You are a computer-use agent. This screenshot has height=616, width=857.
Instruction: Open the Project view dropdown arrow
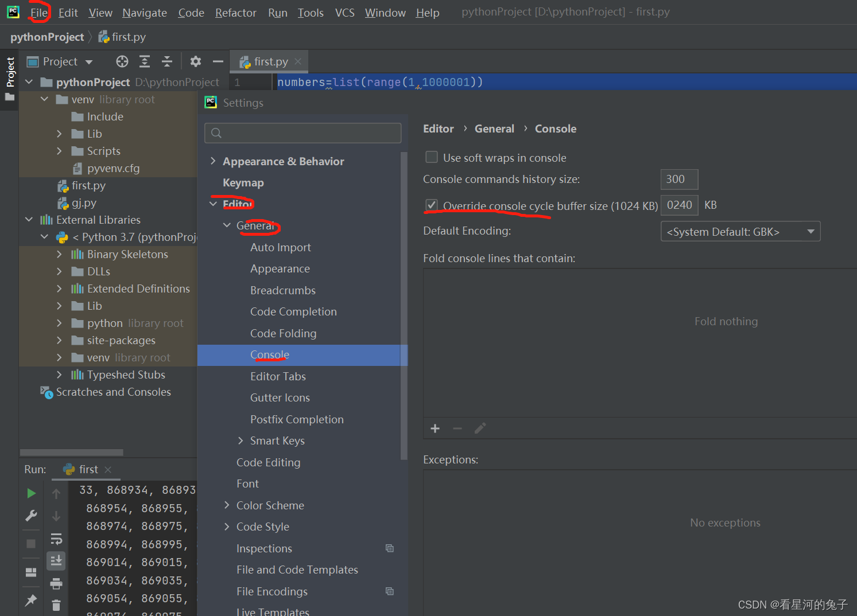pyautogui.click(x=89, y=62)
